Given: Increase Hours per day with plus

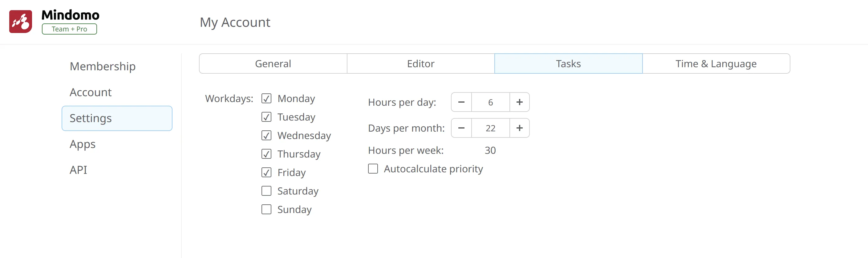Looking at the screenshot, I should [x=519, y=102].
